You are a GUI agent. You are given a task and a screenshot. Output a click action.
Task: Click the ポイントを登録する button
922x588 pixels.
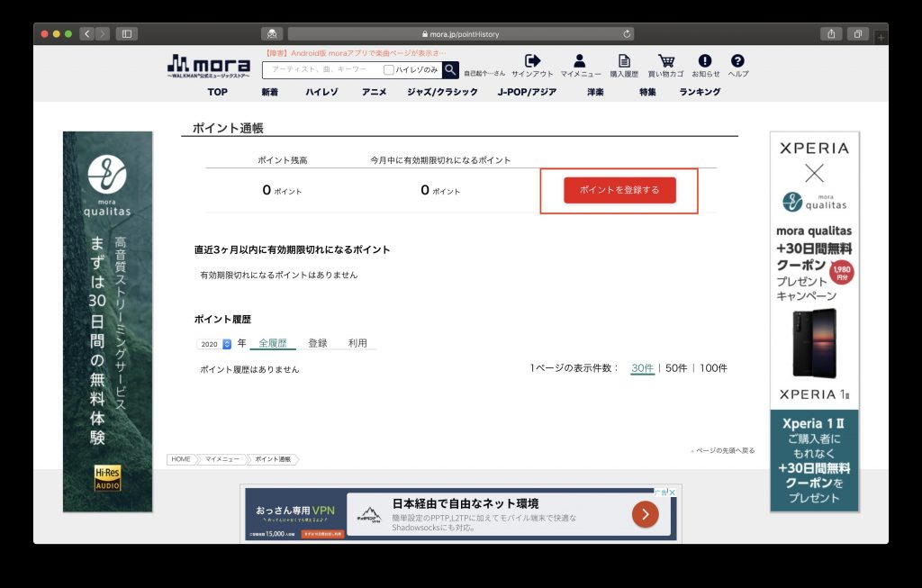coord(619,190)
